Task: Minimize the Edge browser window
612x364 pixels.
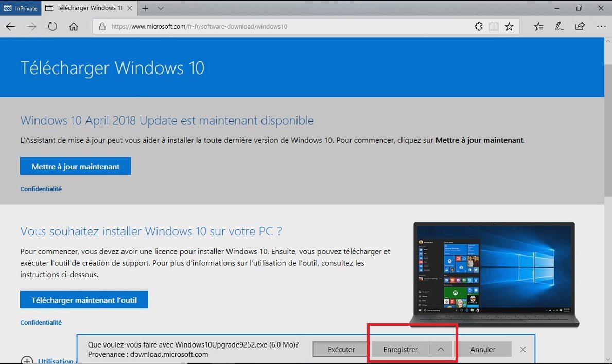Action: [557, 8]
